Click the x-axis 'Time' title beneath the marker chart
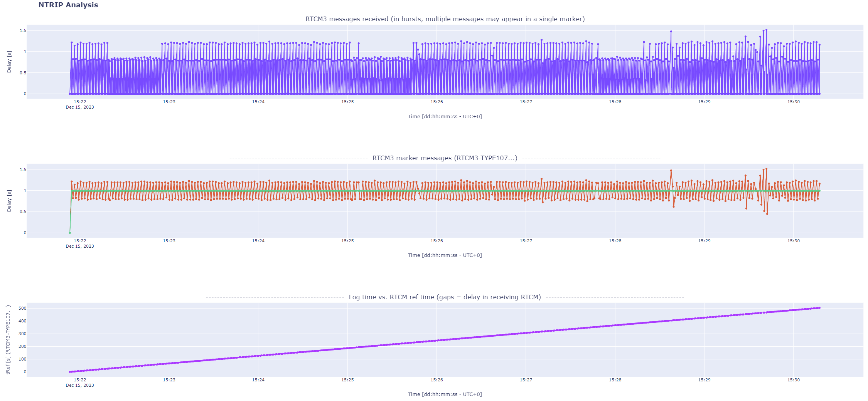 pos(445,255)
